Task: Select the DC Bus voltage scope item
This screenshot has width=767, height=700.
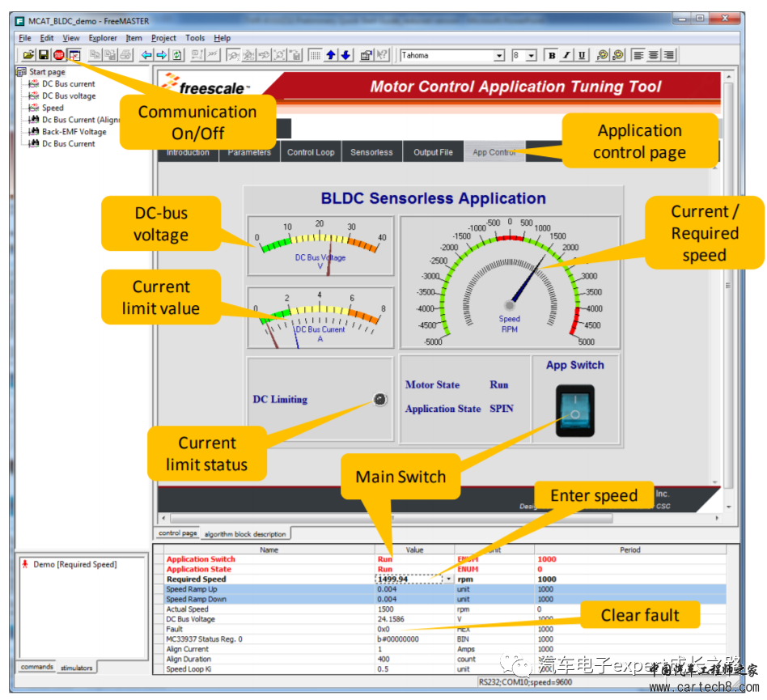Action: (69, 95)
